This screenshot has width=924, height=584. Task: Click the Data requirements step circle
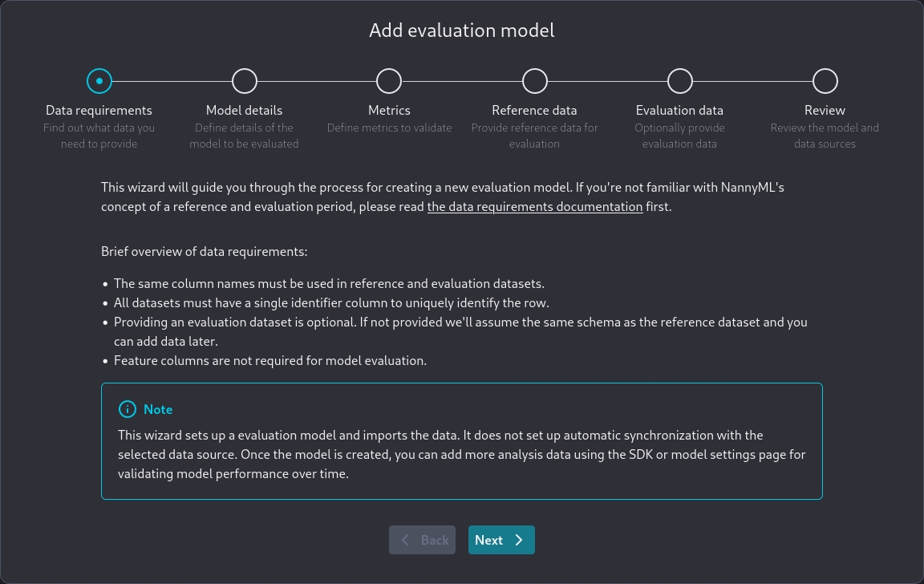pos(99,81)
